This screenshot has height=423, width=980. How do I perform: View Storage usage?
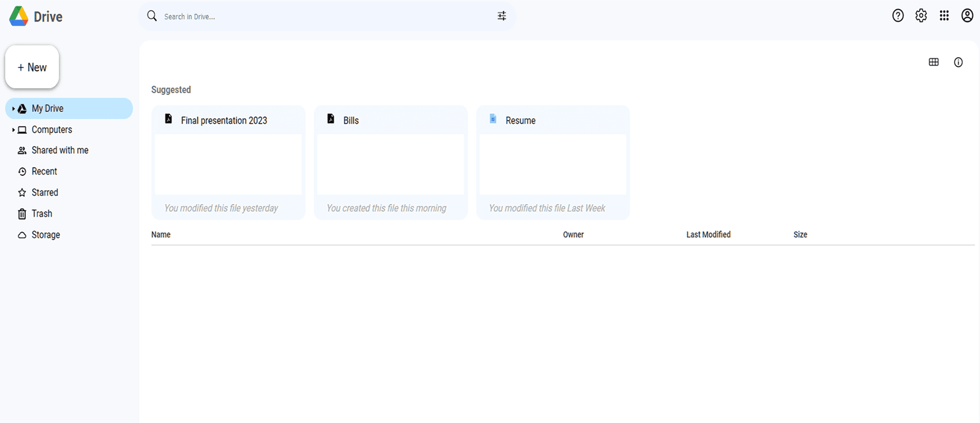tap(45, 235)
